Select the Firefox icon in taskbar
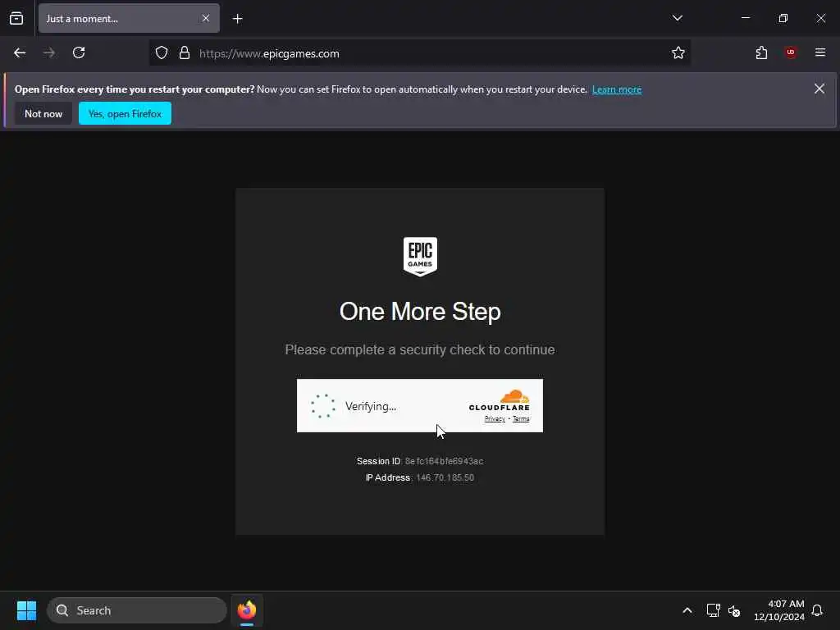Image resolution: width=840 pixels, height=630 pixels. (246, 610)
